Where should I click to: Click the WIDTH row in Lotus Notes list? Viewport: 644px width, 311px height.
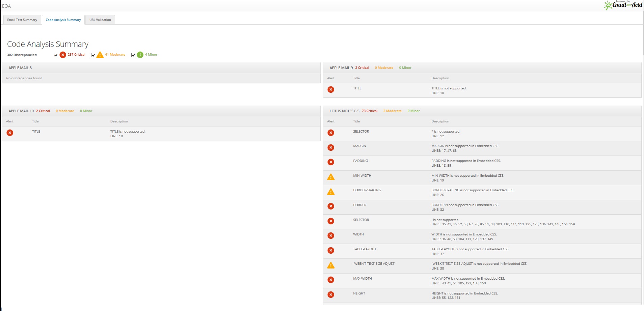pos(358,234)
